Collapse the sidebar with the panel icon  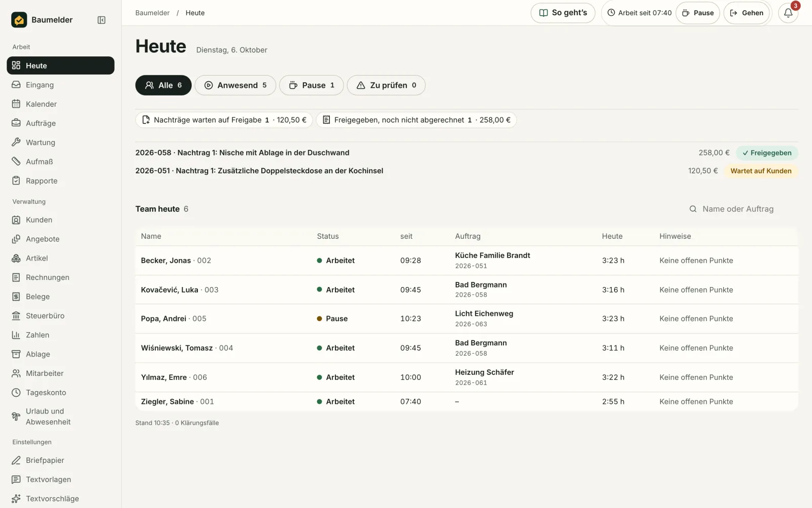click(101, 20)
